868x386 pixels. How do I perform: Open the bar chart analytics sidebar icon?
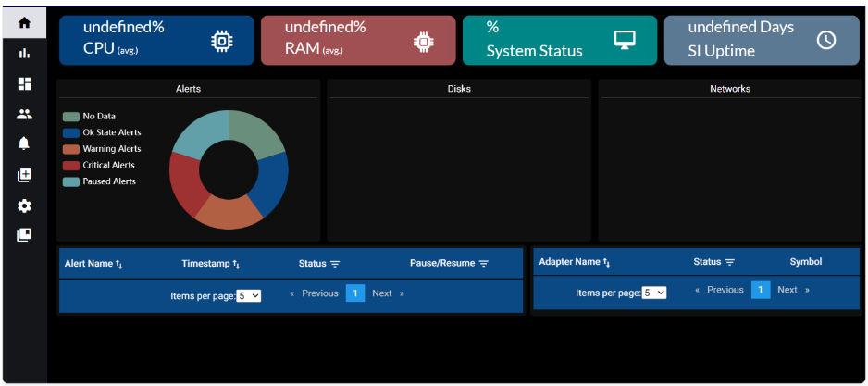click(x=24, y=54)
